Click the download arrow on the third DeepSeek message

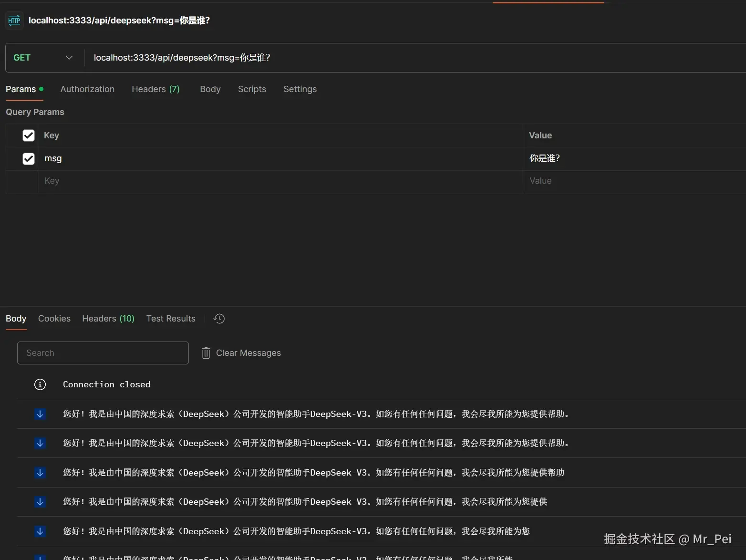[40, 473]
